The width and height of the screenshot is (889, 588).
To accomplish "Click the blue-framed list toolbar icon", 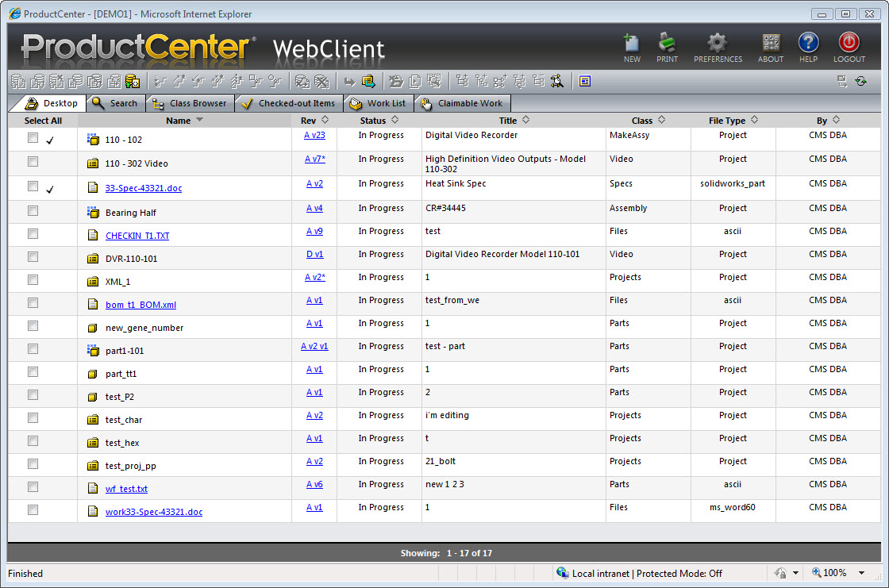I will click(584, 82).
